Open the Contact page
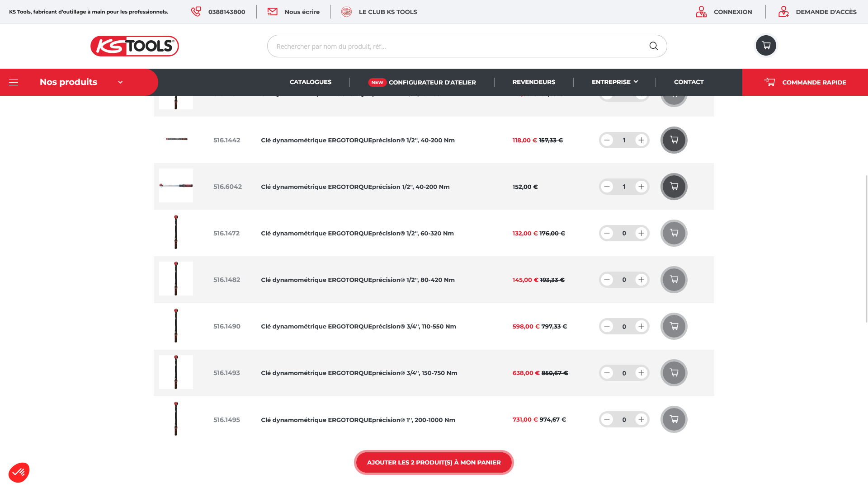 click(689, 82)
